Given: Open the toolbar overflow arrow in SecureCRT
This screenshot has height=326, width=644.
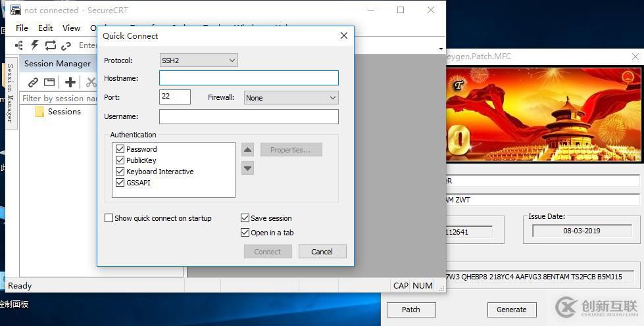Looking at the screenshot, I should [x=441, y=49].
